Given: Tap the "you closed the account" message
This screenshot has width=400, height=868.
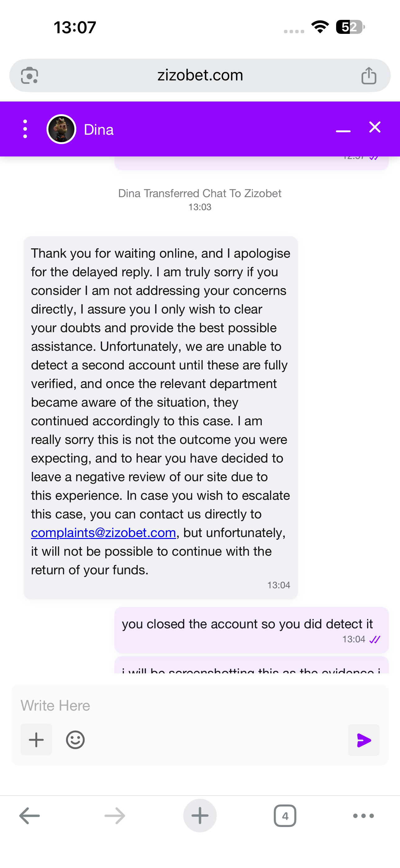Looking at the screenshot, I should (251, 630).
